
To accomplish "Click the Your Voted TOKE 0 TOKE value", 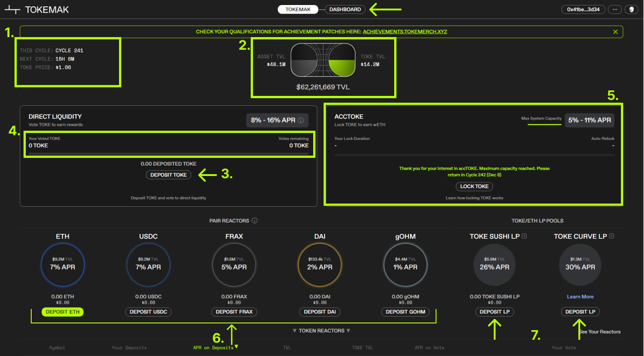I will 38,146.
